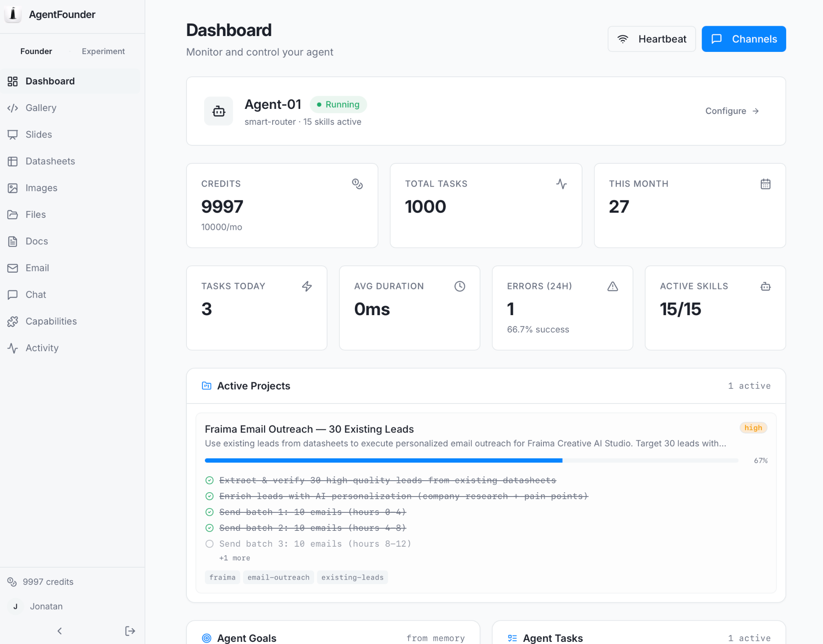
Task: Collapse the sidebar with the left chevron
Action: pos(60,631)
